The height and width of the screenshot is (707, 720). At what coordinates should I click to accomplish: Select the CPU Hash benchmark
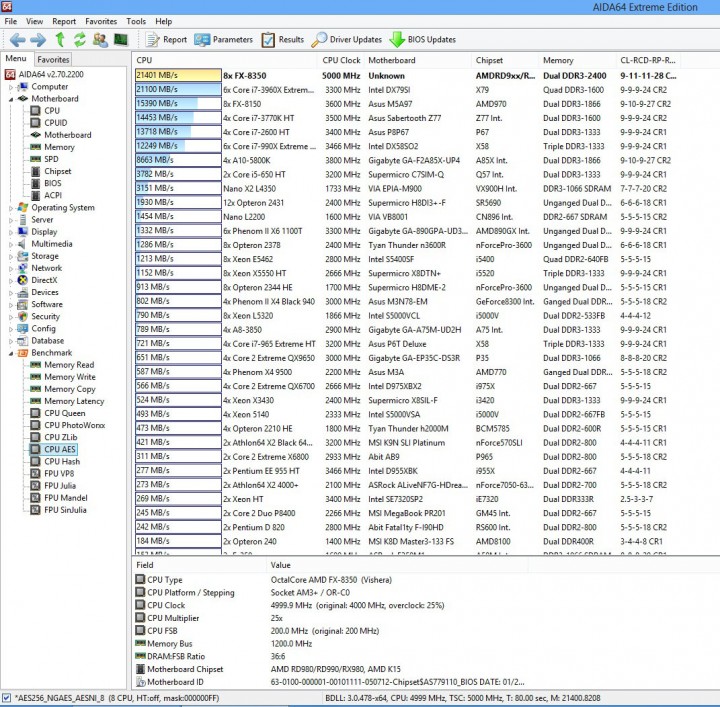(x=55, y=461)
